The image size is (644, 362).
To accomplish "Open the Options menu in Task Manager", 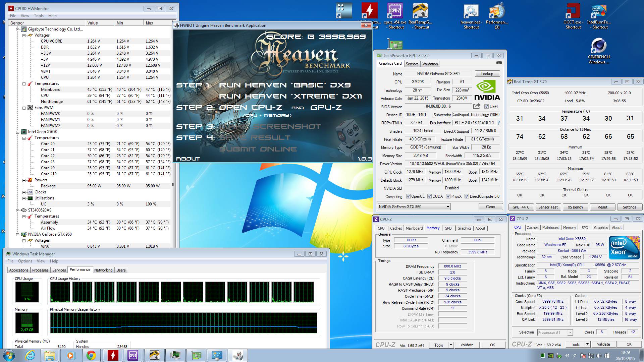I will [25, 261].
